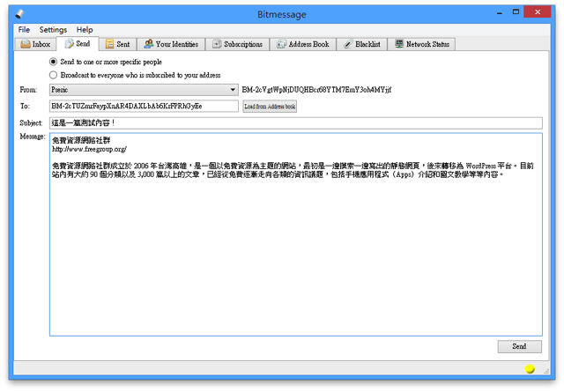Click the Subscriptions tab icon
The height and width of the screenshot is (392, 564).
point(217,44)
